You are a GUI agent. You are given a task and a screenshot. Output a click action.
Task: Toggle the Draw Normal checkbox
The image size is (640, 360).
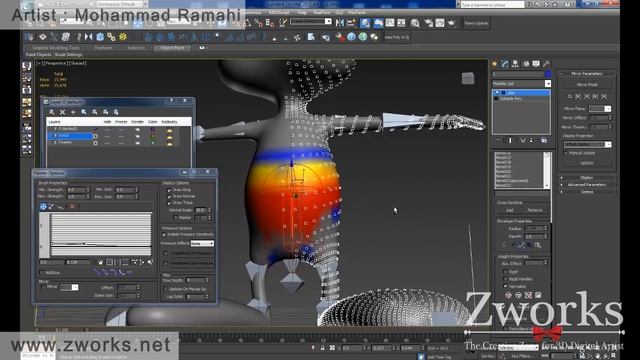click(169, 197)
